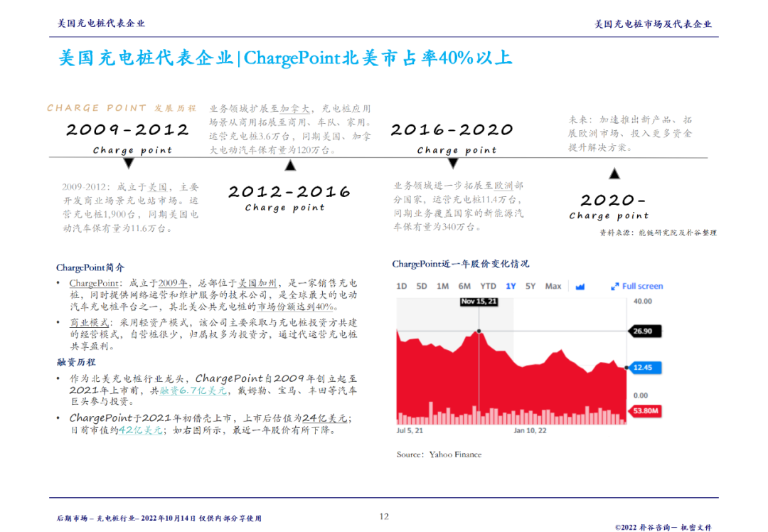Switch chart to 6M range

coord(464,286)
